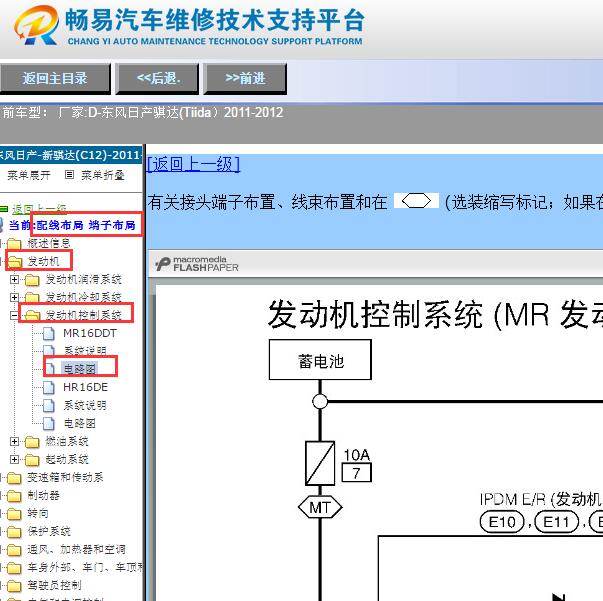Click the 通风、加热器和空调 folder icon
The image size is (603, 601).
(14, 550)
